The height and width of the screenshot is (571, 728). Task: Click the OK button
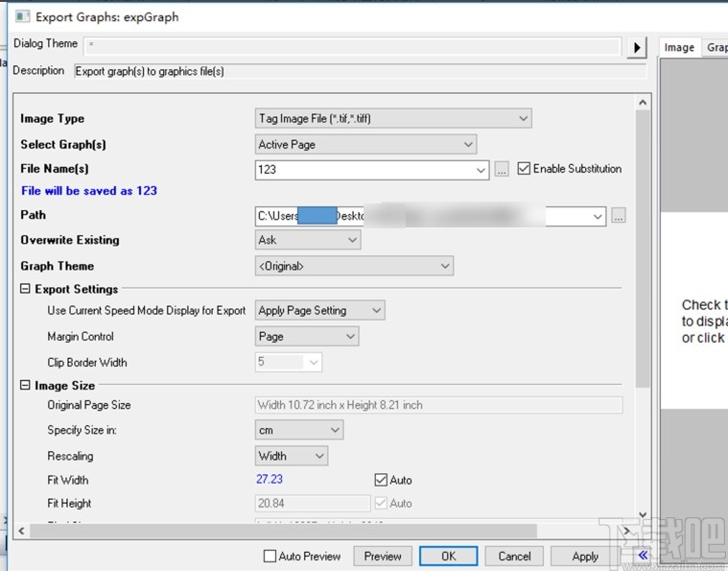pos(449,557)
